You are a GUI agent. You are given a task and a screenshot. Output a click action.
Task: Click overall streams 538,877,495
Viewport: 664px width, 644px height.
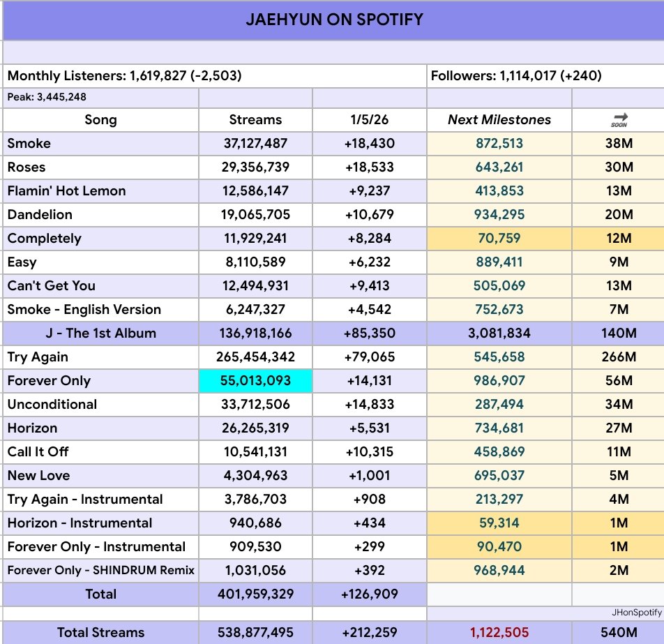pos(255,633)
